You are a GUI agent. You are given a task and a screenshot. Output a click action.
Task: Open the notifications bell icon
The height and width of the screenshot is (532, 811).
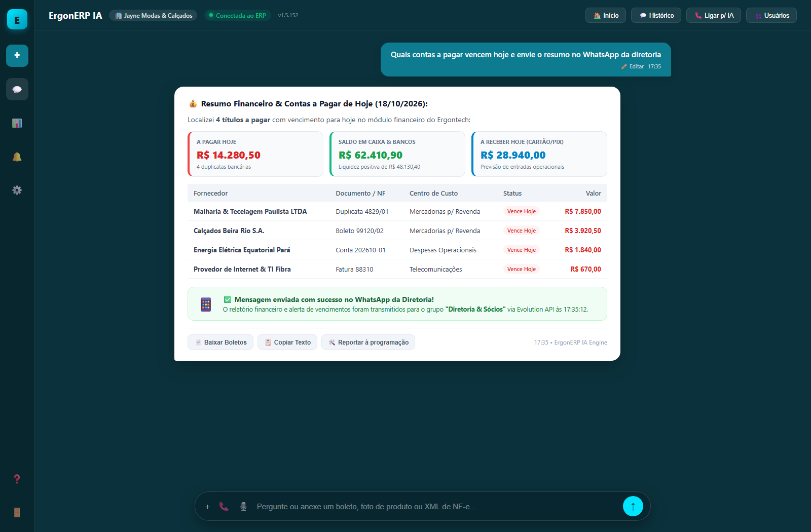point(17,157)
